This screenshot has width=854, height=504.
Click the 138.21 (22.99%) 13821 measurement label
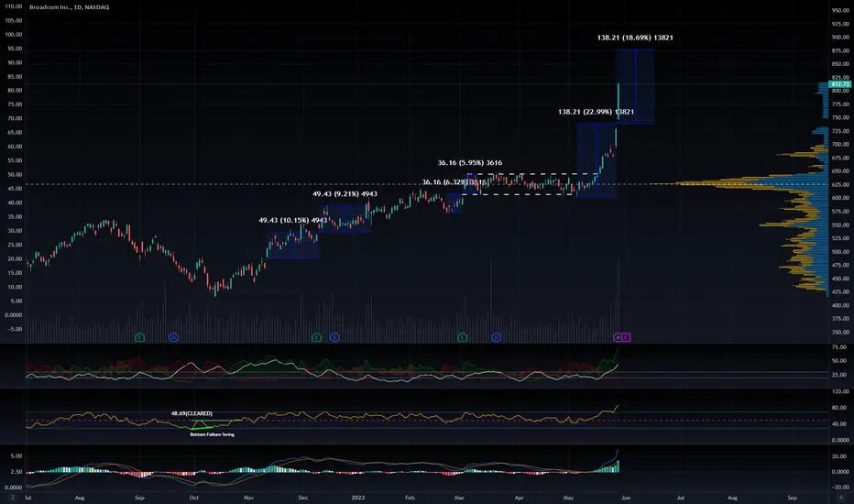coord(596,112)
